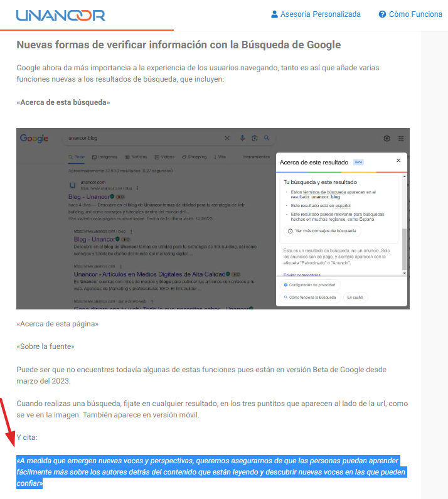The image size is (448, 499).
Task: Click three-dots next to unancor.com › blog first result
Action: (137, 188)
